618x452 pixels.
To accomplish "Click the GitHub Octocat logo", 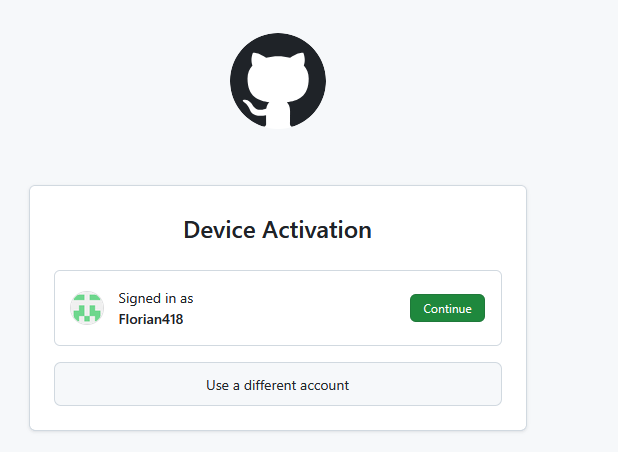I will point(278,81).
